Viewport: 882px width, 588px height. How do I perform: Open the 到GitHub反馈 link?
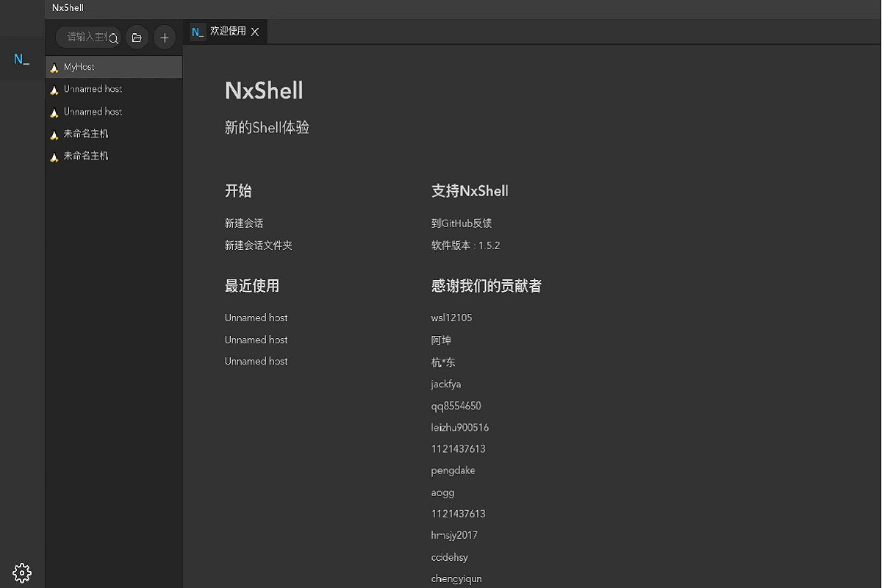point(462,223)
